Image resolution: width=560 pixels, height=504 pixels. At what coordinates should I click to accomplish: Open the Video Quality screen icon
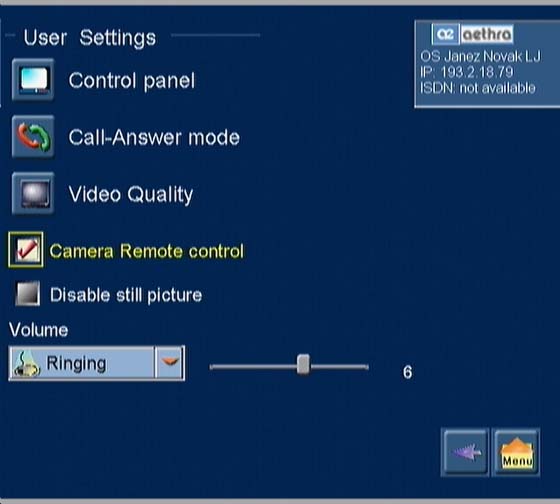pos(33,193)
